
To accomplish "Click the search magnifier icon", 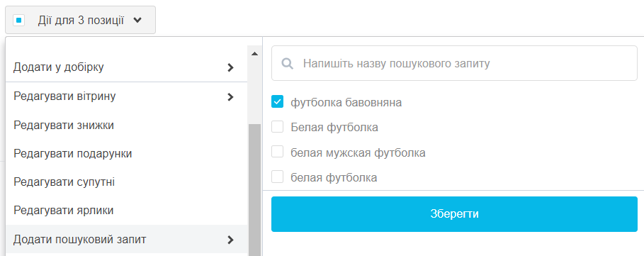I will pos(288,63).
